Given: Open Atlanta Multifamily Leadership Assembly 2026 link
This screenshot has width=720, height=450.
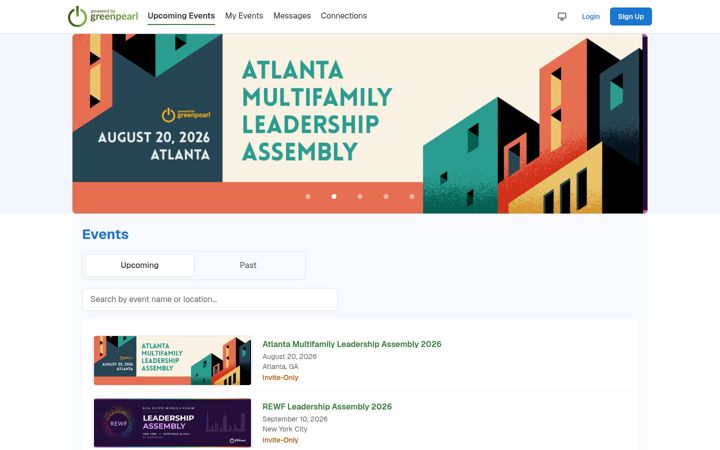Looking at the screenshot, I should pyautogui.click(x=352, y=344).
